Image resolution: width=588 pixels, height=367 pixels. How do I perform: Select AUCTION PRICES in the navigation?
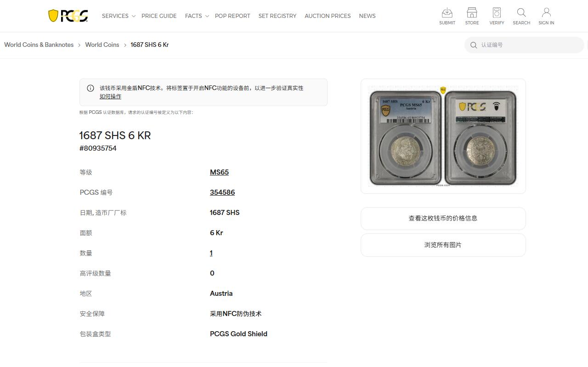[328, 16]
